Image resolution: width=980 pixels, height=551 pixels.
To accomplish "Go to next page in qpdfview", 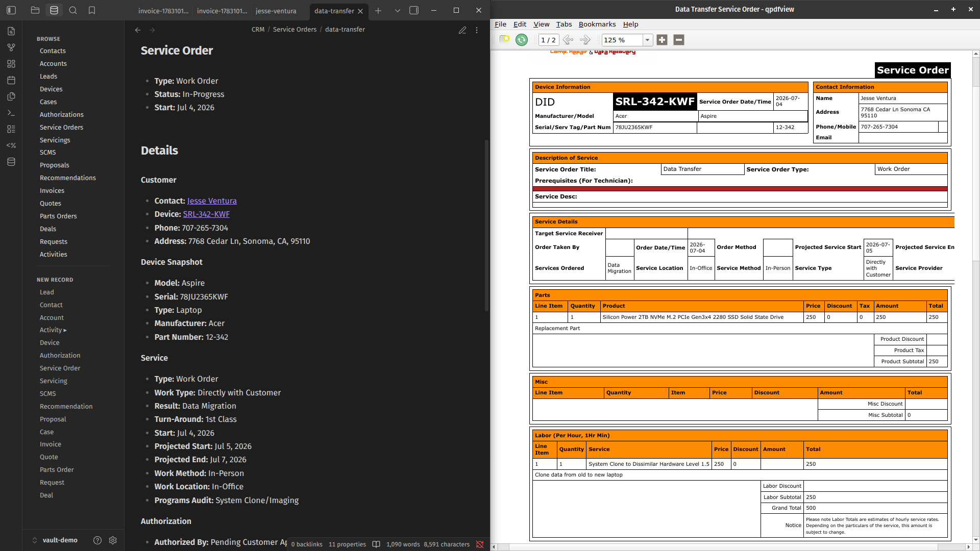I will point(585,40).
